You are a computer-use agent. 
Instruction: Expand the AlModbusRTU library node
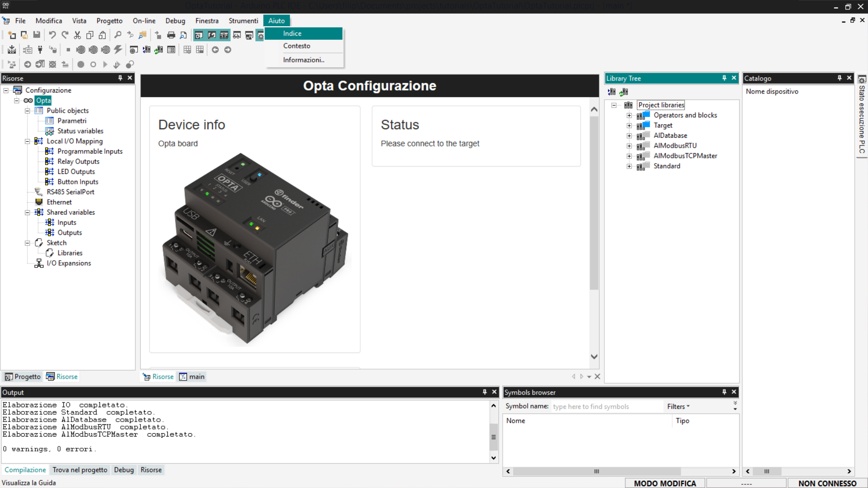tap(629, 146)
